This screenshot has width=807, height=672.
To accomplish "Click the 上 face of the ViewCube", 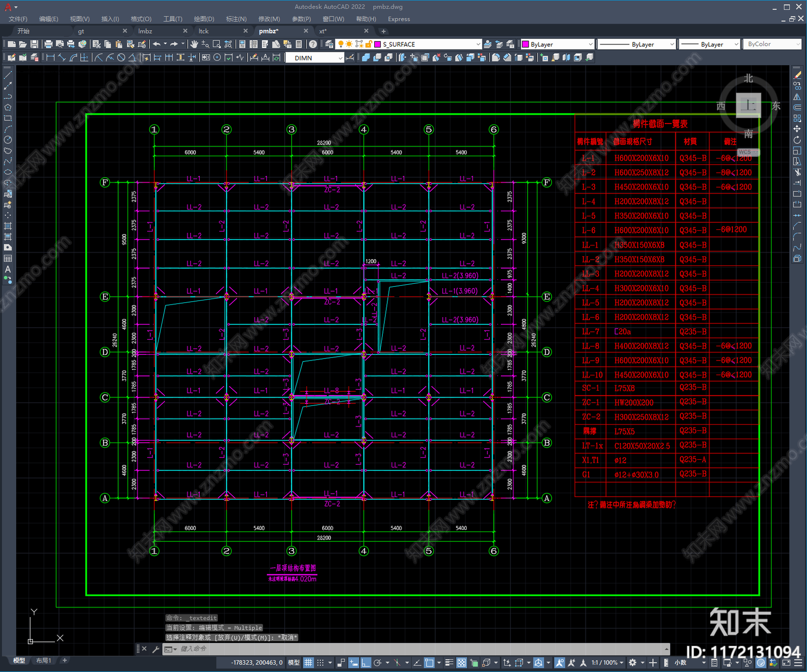I will pyautogui.click(x=748, y=105).
